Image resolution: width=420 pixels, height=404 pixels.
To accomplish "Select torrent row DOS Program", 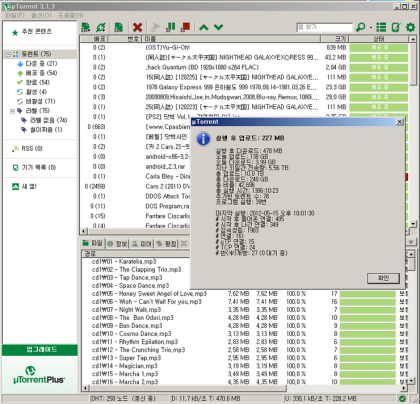I will click(135, 206).
